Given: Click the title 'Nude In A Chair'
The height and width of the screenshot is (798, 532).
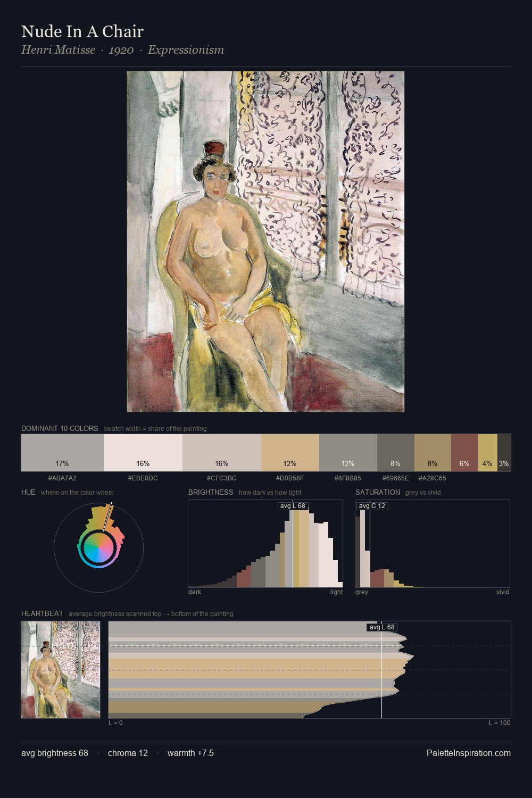Looking at the screenshot, I should point(82,31).
